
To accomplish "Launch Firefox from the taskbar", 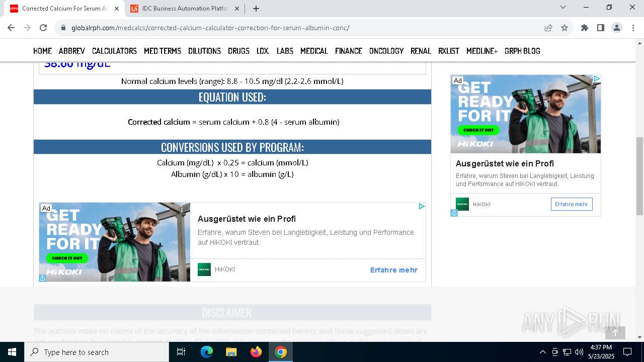I will pos(256,352).
